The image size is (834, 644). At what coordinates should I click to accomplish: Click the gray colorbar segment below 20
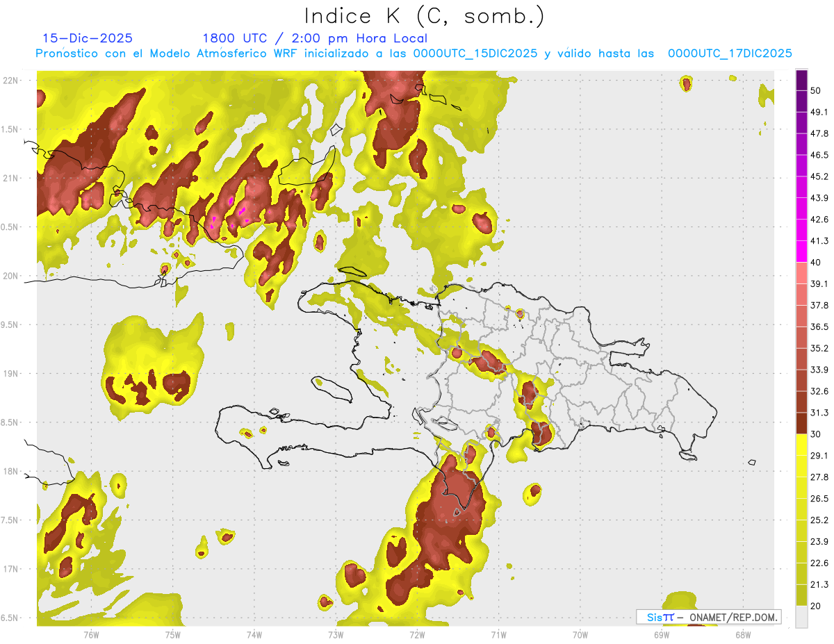pyautogui.click(x=802, y=617)
